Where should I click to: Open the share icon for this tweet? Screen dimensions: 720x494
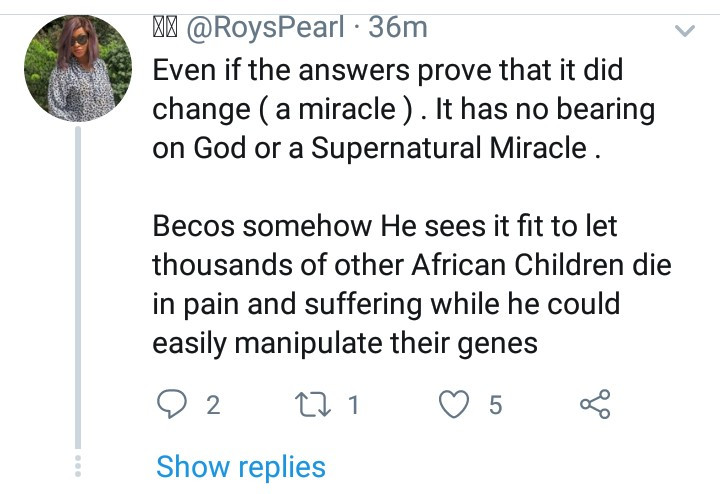point(594,404)
